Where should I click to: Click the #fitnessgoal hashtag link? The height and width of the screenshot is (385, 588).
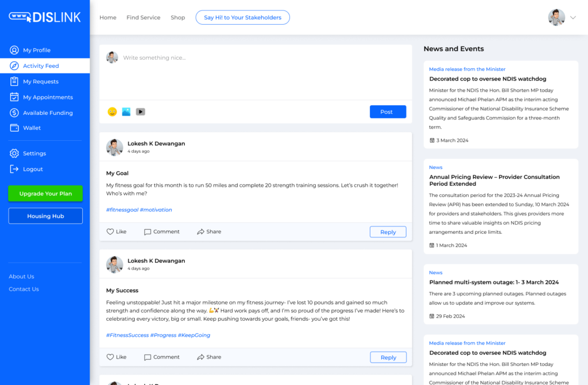point(122,210)
